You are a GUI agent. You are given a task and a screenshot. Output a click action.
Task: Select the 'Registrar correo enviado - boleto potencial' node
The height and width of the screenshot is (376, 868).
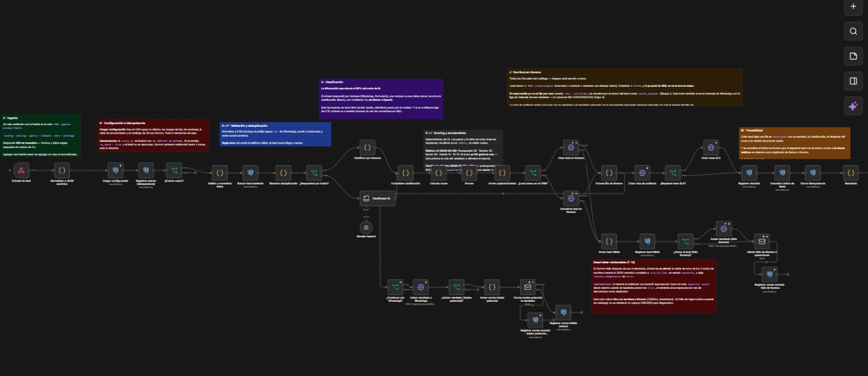point(535,320)
